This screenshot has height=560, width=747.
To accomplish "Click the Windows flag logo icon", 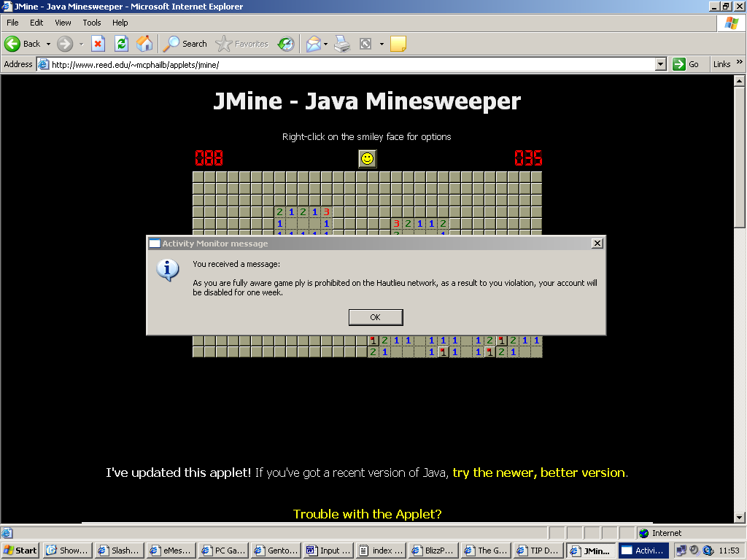I will (731, 23).
